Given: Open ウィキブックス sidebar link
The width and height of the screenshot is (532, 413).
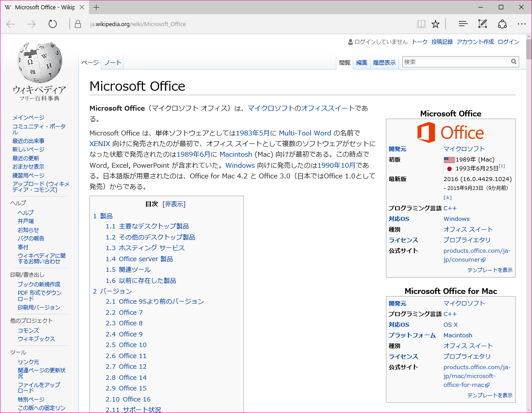Looking at the screenshot, I should pos(36,339).
